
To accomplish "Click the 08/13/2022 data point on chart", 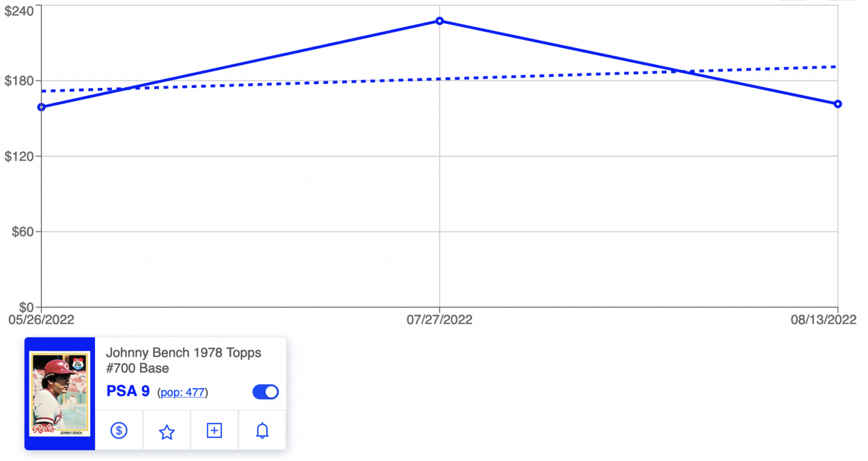I will [x=838, y=104].
